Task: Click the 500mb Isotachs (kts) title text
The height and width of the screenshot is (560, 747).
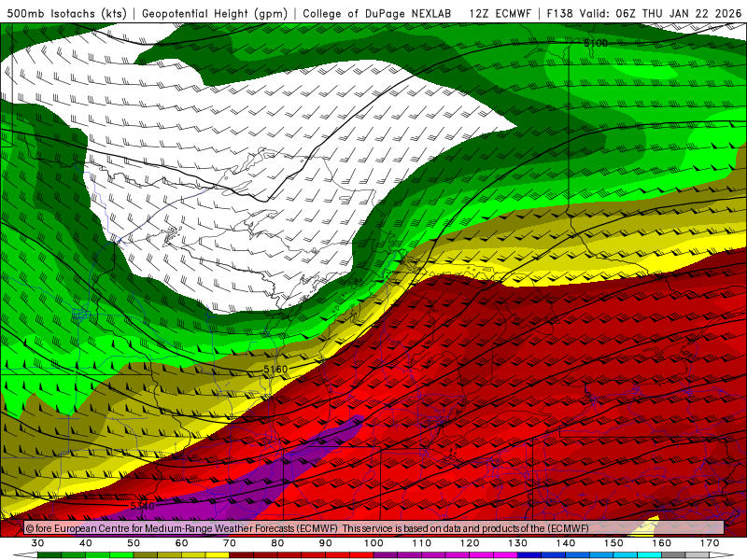Action: (x=66, y=14)
